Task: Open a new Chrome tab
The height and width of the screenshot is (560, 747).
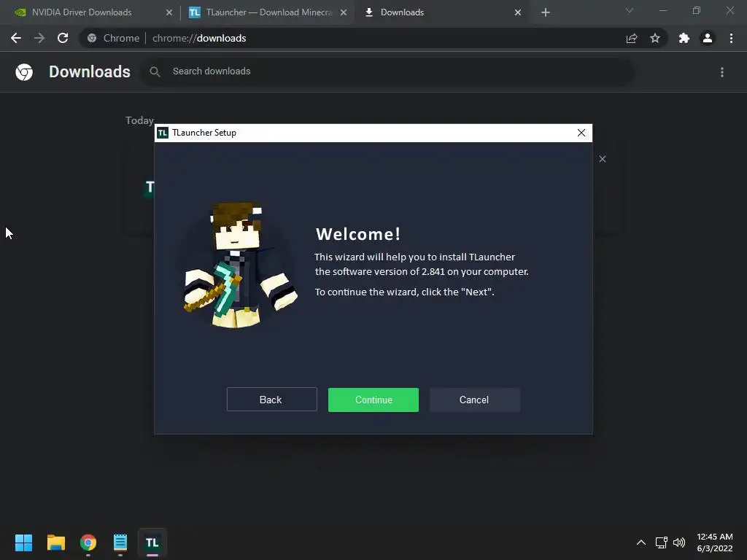Action: coord(546,12)
